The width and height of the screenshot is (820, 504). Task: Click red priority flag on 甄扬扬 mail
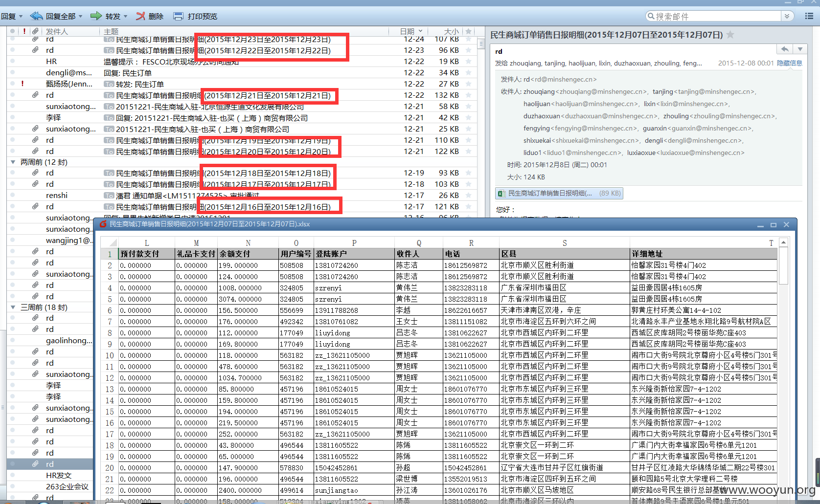(23, 84)
